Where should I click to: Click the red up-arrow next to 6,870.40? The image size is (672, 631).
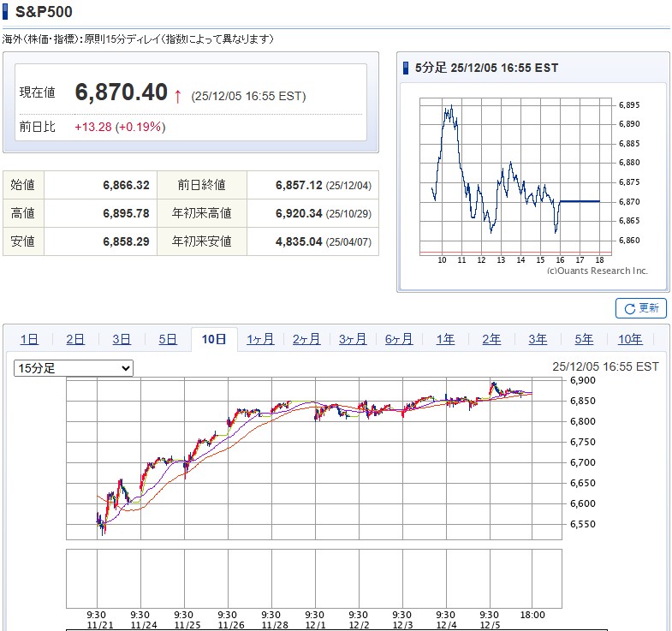coord(178,96)
